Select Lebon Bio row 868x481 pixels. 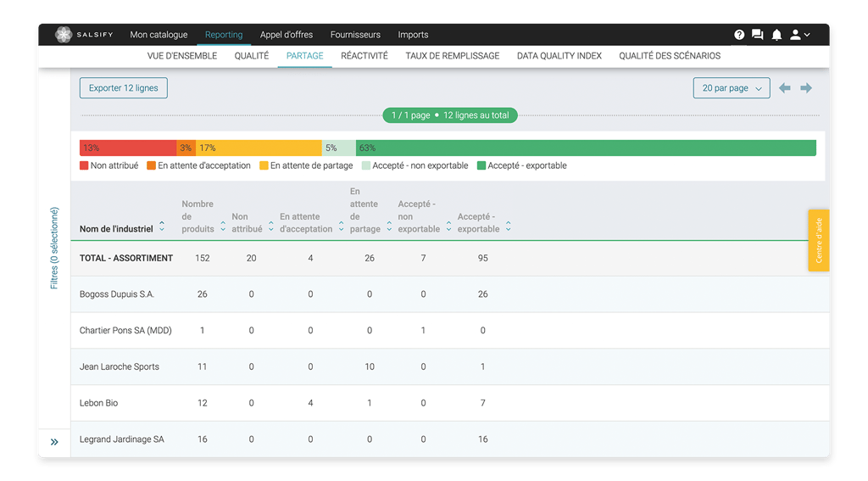pos(450,403)
